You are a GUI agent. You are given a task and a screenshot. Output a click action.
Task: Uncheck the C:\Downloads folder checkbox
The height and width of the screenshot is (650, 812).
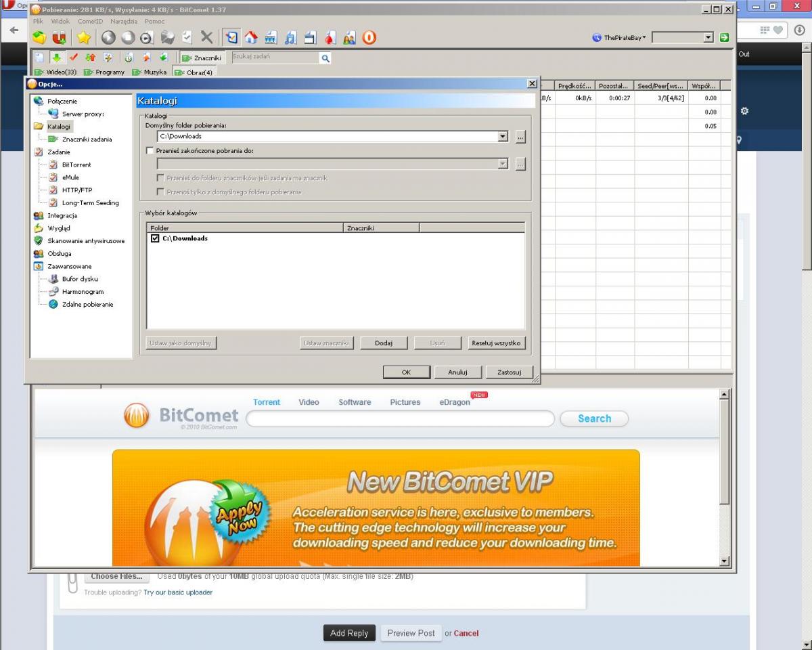pos(155,238)
